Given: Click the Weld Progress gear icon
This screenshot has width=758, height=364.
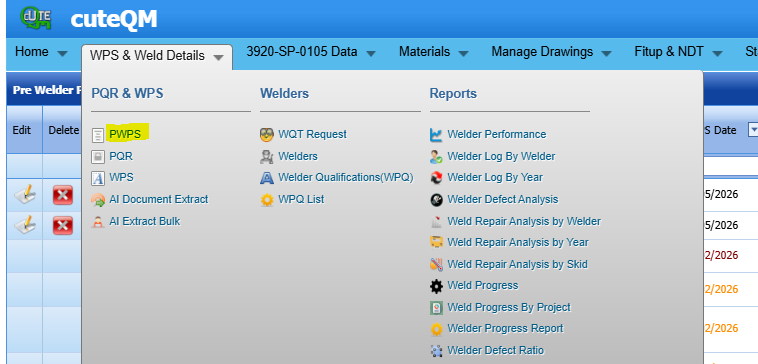Looking at the screenshot, I should click(x=436, y=286).
